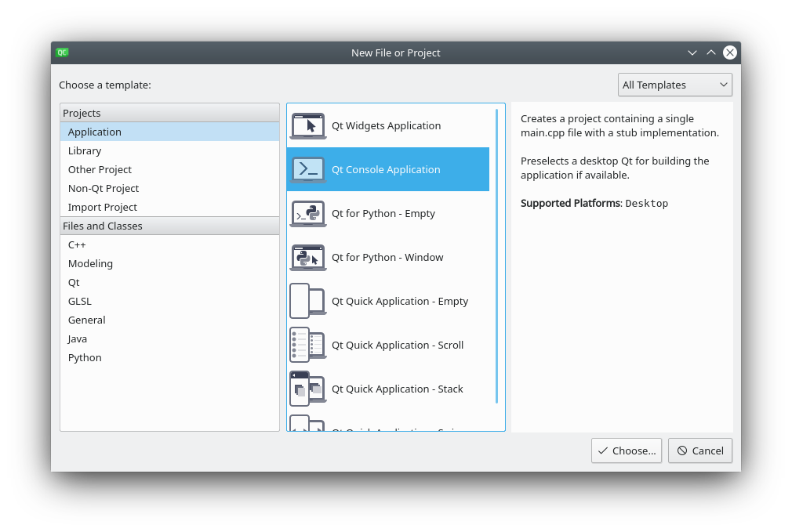Click the Qt logo in title bar
Viewport: 792px width, 532px height.
62,52
